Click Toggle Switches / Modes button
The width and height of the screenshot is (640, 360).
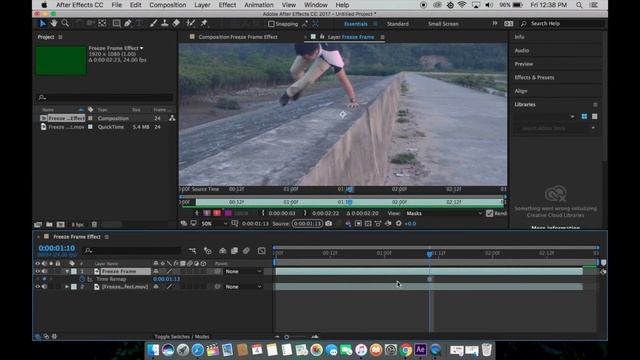(182, 337)
